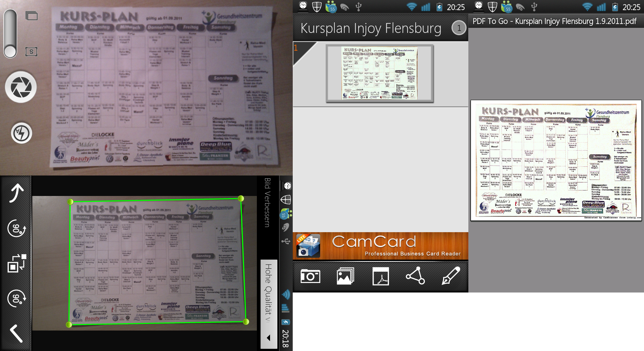Open the page 1 thumbnail of Kursplan
The width and height of the screenshot is (644, 351).
click(x=379, y=73)
